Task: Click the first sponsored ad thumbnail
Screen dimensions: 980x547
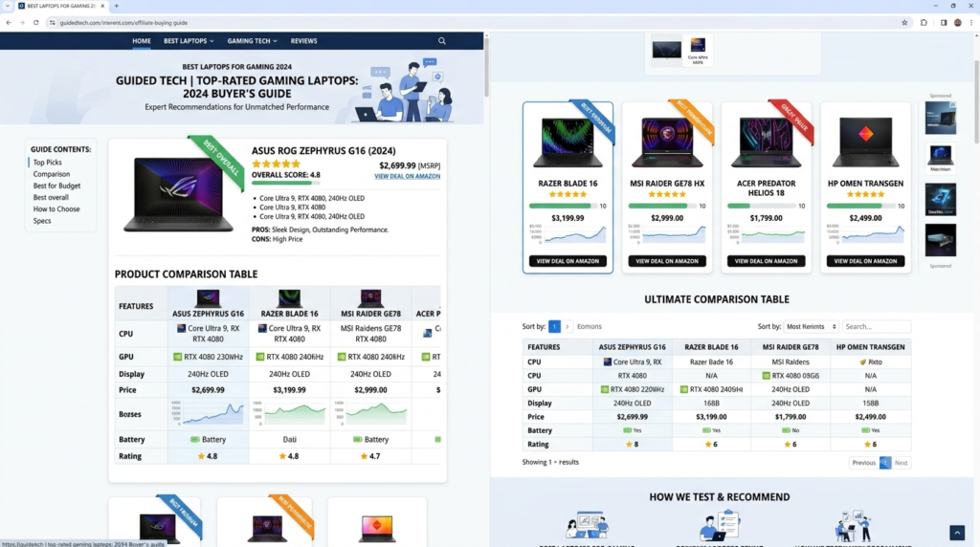Action: [x=940, y=118]
